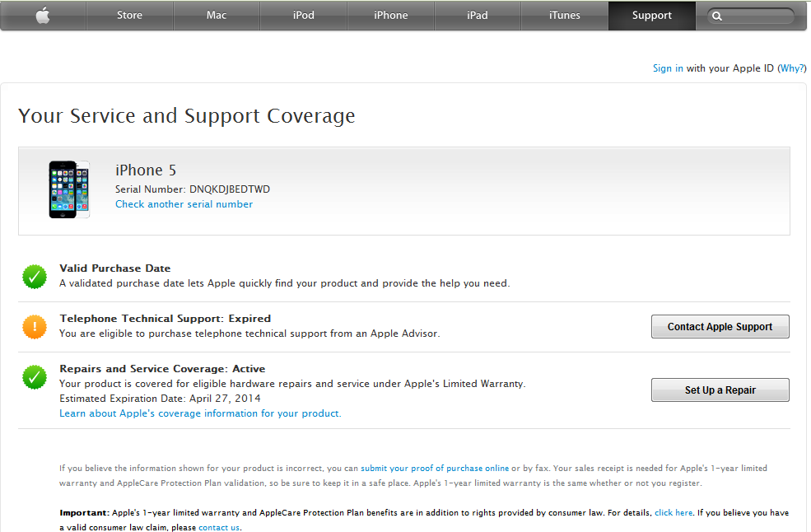
Task: Click the Apple logo home icon
Action: pyautogui.click(x=43, y=16)
